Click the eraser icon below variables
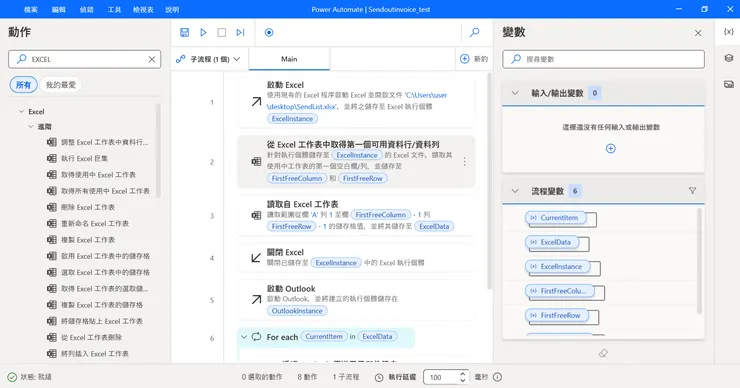 pyautogui.click(x=603, y=353)
